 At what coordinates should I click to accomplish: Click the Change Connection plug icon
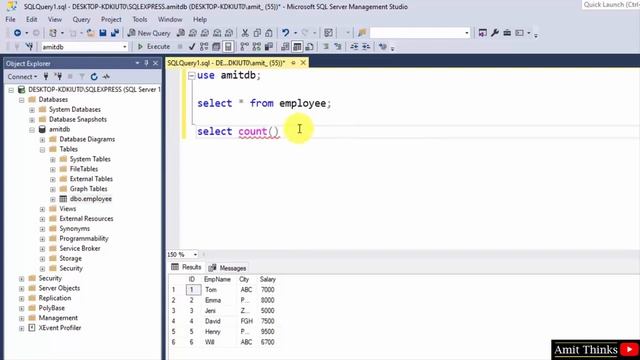click(29, 47)
